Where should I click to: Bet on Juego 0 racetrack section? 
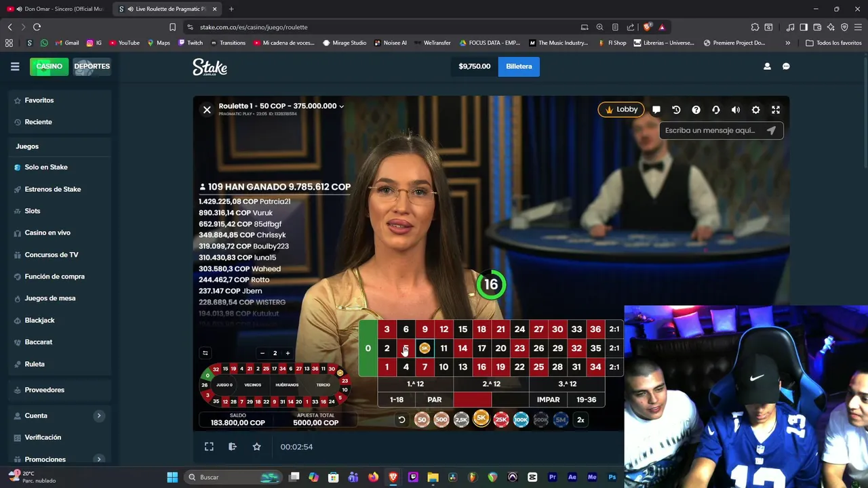[224, 385]
